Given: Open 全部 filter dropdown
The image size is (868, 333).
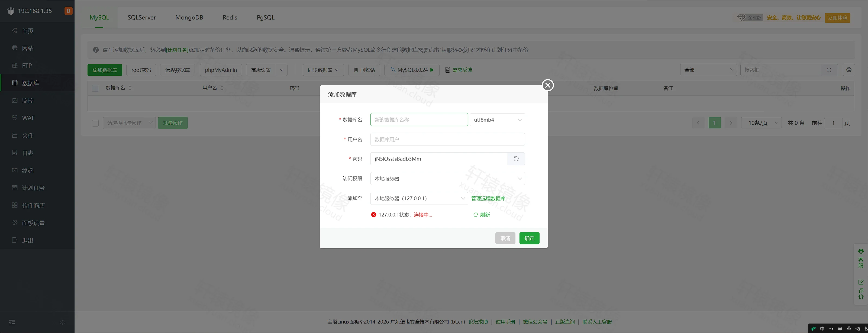Looking at the screenshot, I should pos(708,70).
